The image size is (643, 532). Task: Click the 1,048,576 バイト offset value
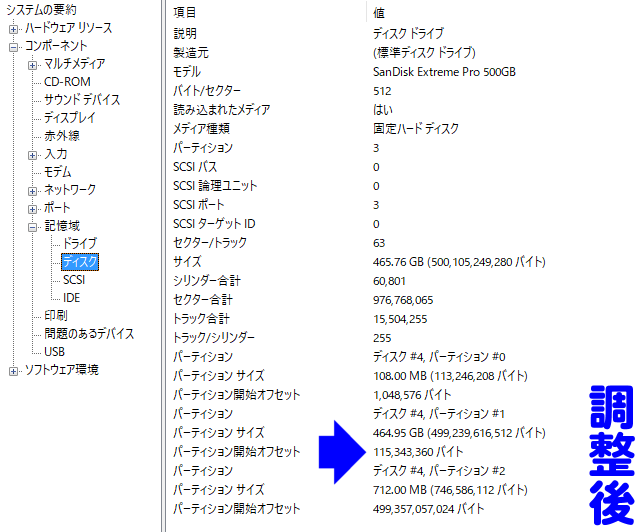click(412, 395)
